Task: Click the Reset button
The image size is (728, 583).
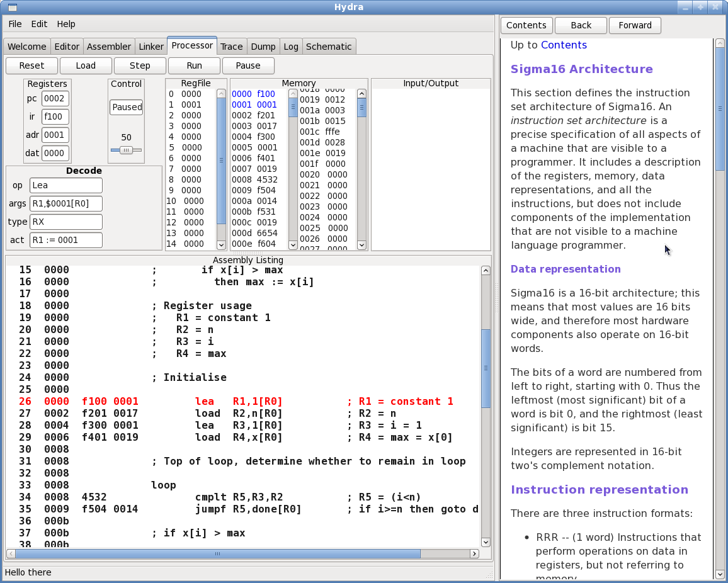Action: [x=31, y=65]
